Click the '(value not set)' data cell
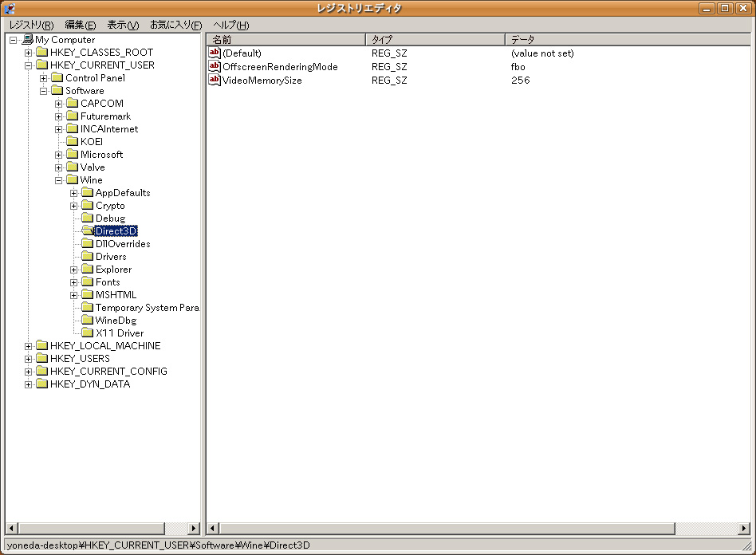756x555 pixels. click(x=542, y=53)
